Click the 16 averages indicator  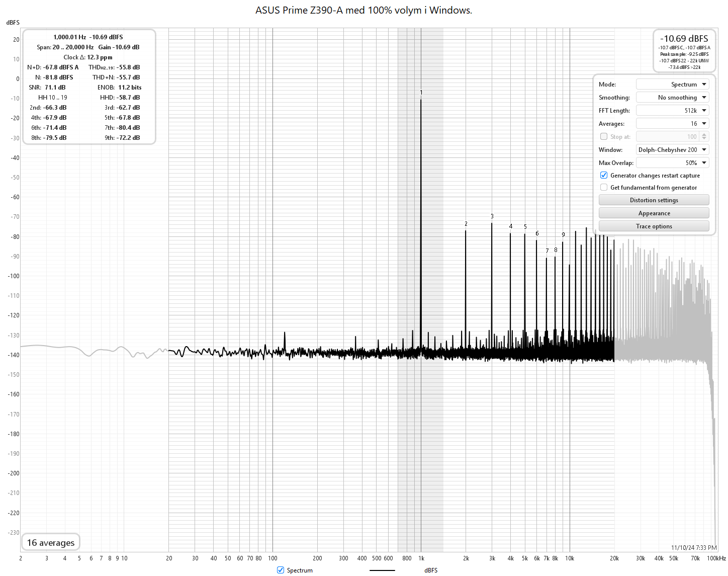click(50, 542)
